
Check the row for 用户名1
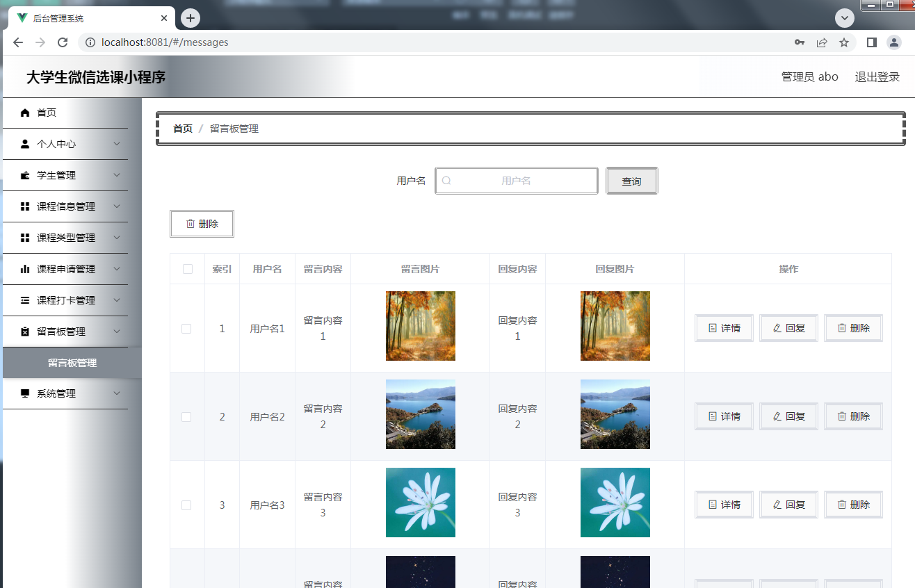[x=186, y=329]
